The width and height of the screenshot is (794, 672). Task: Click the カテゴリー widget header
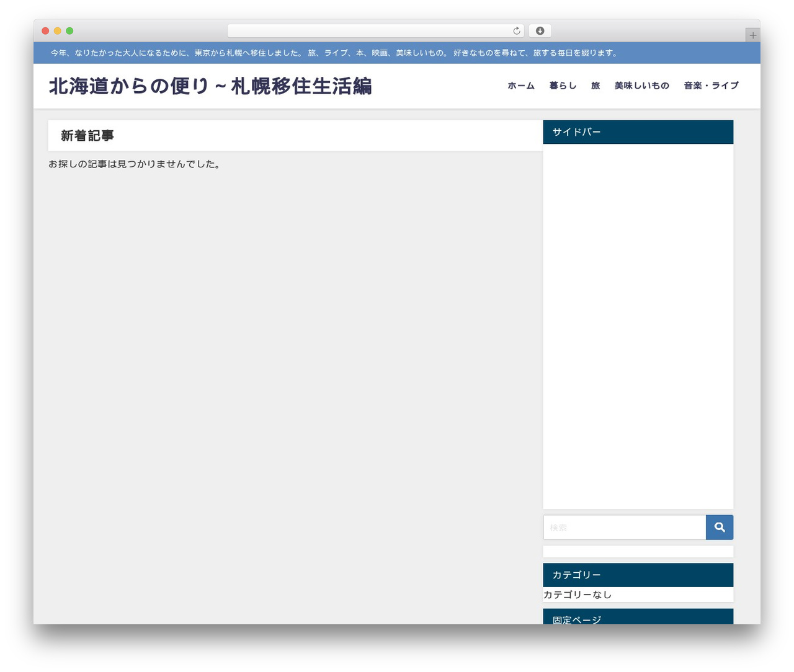[638, 575]
